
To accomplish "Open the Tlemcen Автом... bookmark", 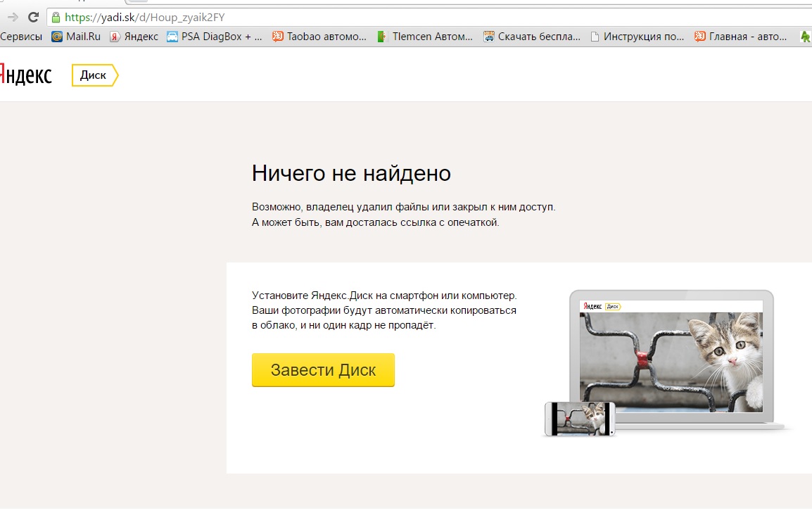I will tap(425, 37).
